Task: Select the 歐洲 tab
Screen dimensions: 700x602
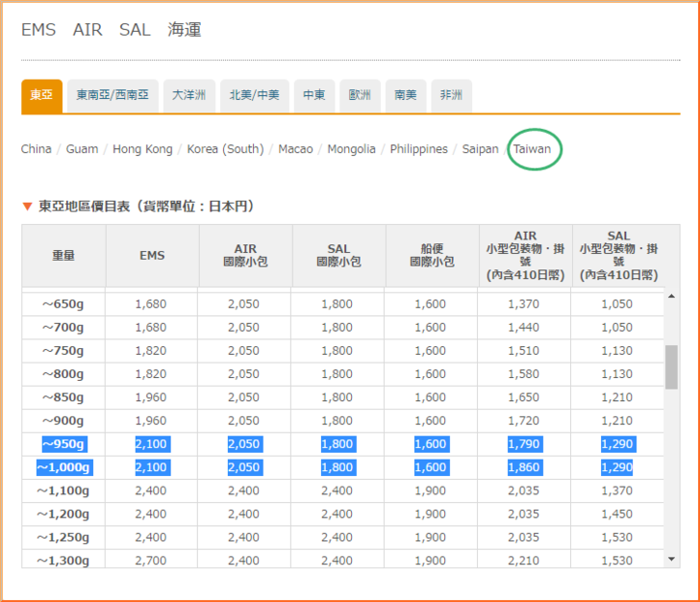Action: click(361, 95)
